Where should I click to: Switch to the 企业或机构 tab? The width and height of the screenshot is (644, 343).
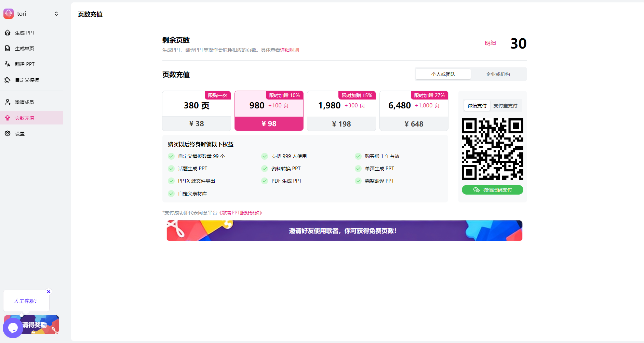[498, 74]
